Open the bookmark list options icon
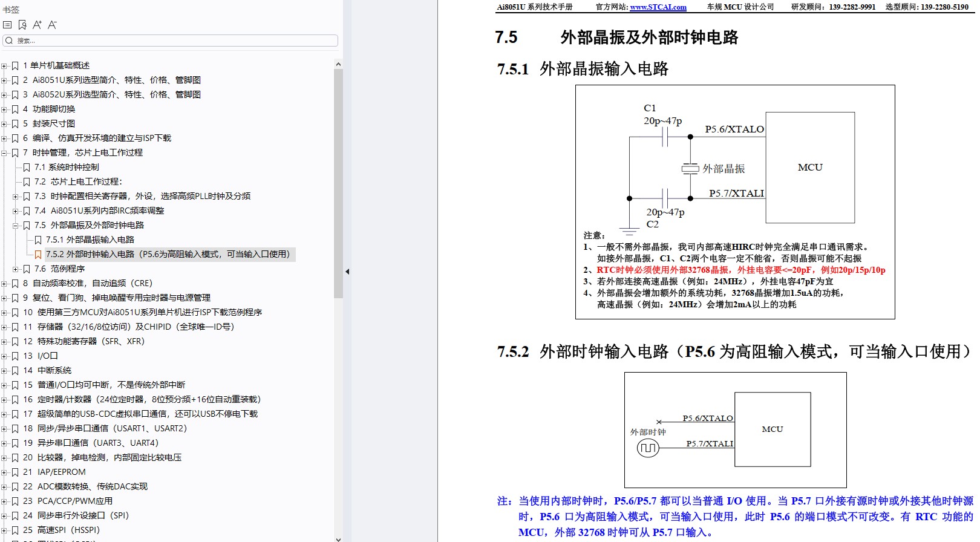Screen dimensions: 980x542 point(7,25)
